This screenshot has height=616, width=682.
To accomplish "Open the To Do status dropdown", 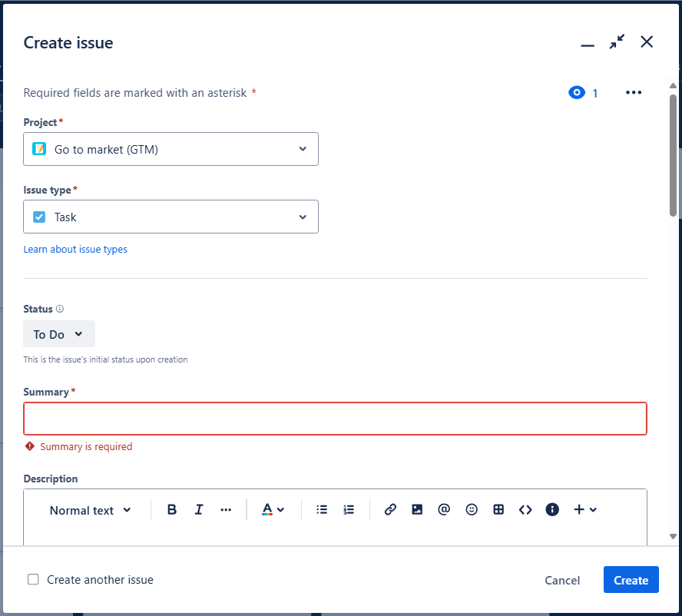I will point(59,334).
